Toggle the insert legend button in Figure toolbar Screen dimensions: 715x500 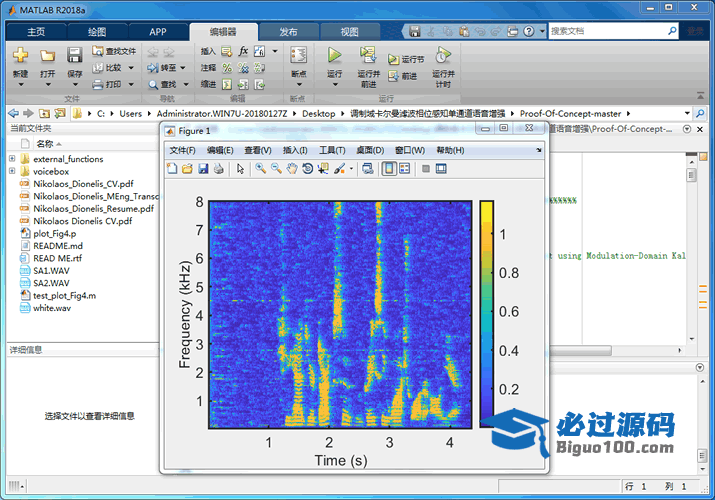tap(404, 169)
